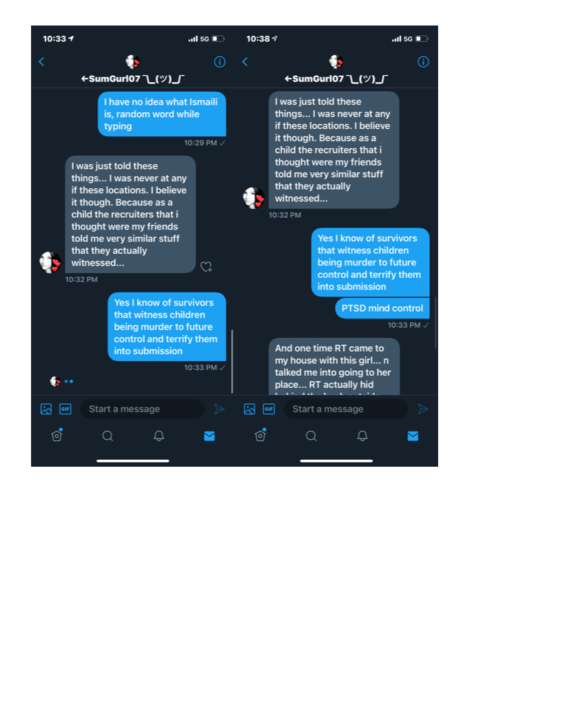Open GIF picker in left message bar

[x=66, y=409]
